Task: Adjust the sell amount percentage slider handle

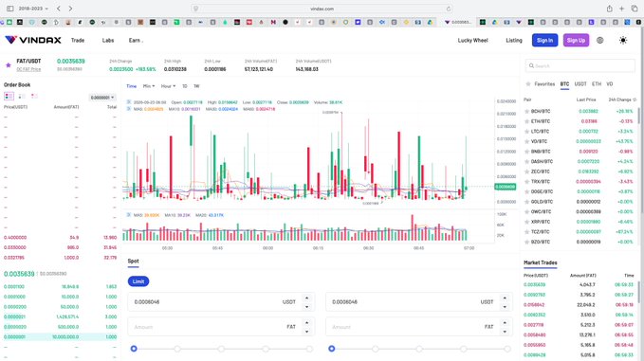Action: (331, 349)
